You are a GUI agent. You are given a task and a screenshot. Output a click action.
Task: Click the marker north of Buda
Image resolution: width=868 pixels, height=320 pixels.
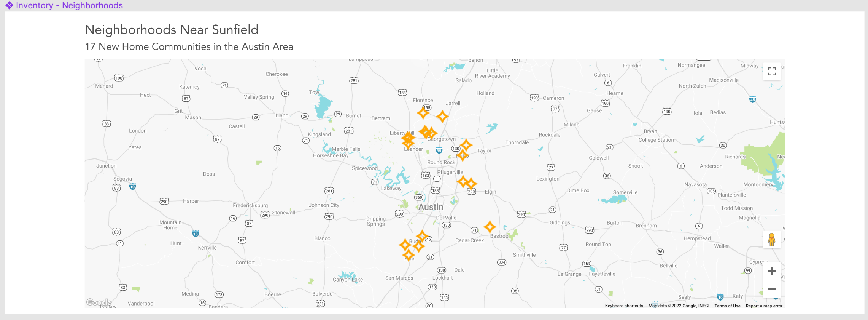[422, 236]
